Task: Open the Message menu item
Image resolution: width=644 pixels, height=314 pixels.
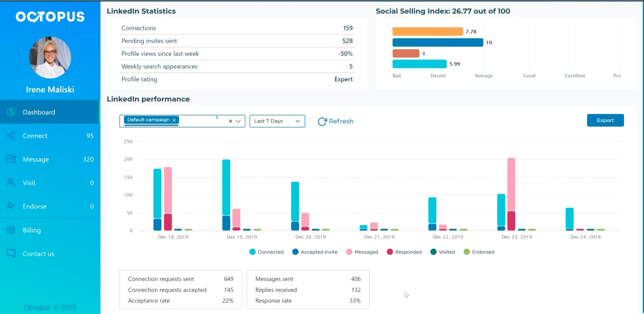Action: [x=36, y=159]
